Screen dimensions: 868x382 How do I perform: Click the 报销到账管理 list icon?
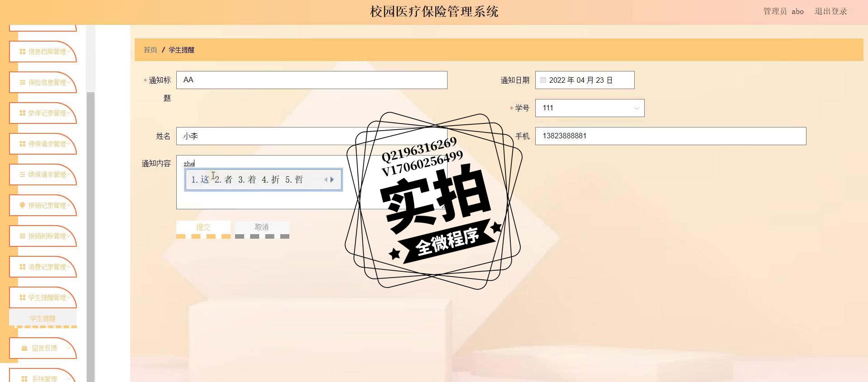coord(22,236)
